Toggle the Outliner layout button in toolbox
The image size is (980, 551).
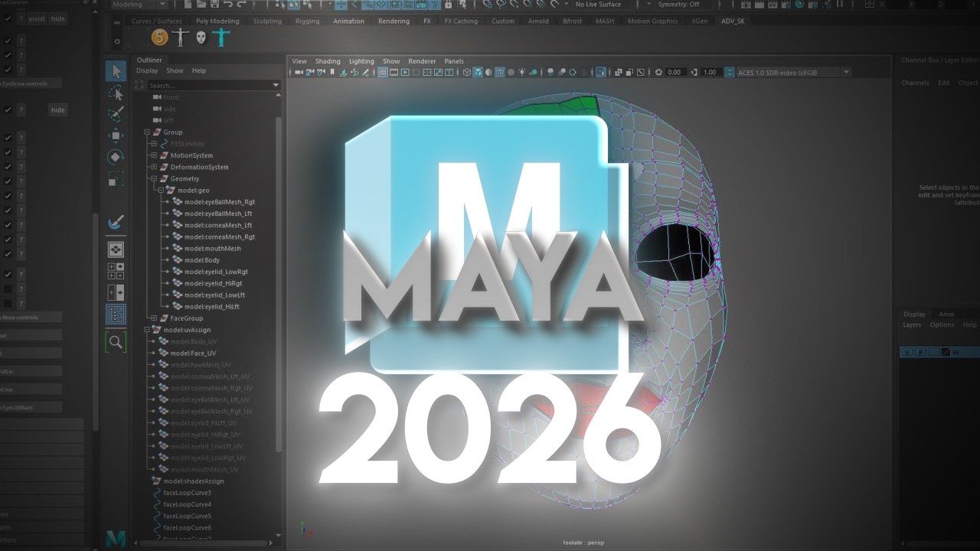[x=116, y=314]
